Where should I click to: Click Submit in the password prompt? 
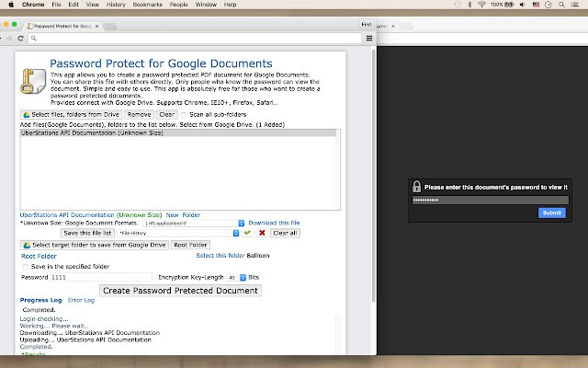(x=552, y=213)
